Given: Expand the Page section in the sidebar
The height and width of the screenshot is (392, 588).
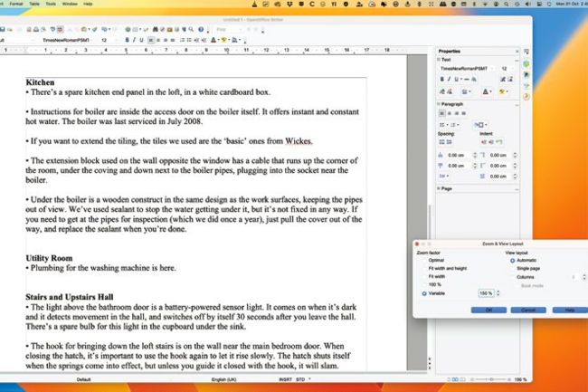Looking at the screenshot, I should (440, 188).
